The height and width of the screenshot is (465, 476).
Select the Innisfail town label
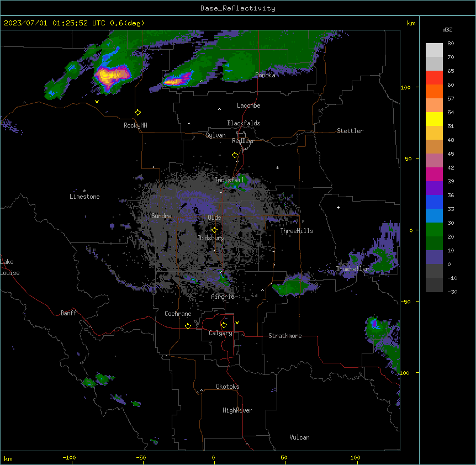click(x=229, y=180)
